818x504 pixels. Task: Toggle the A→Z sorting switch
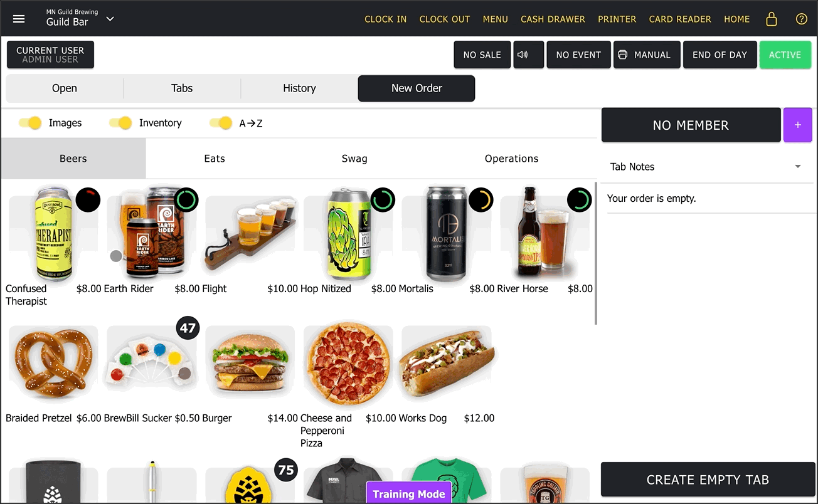pos(221,123)
